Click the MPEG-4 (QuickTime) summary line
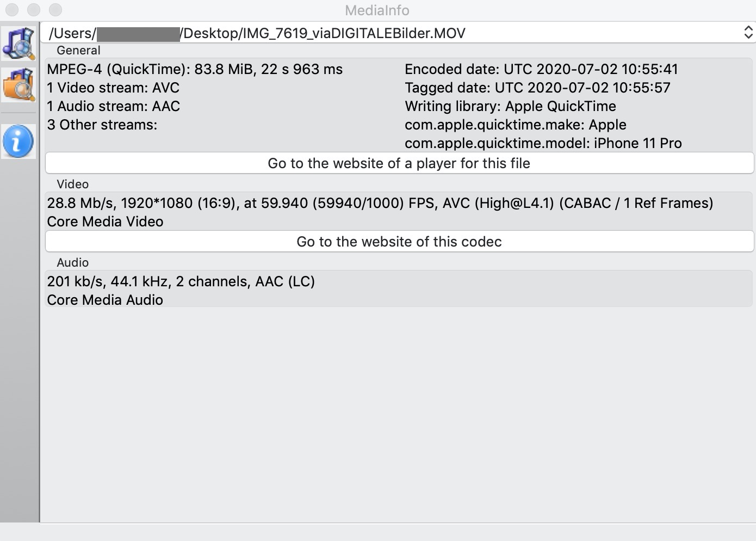This screenshot has width=756, height=541. 195,70
